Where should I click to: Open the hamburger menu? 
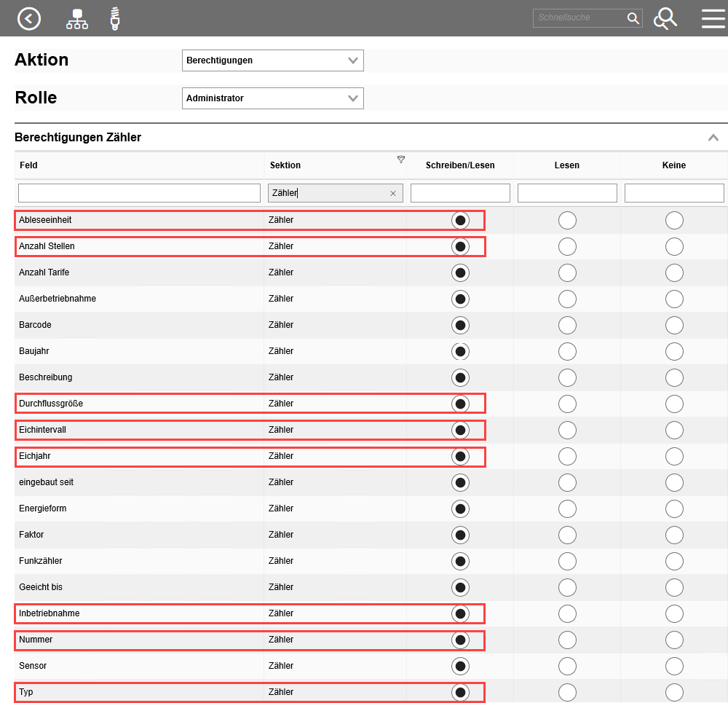(x=713, y=18)
